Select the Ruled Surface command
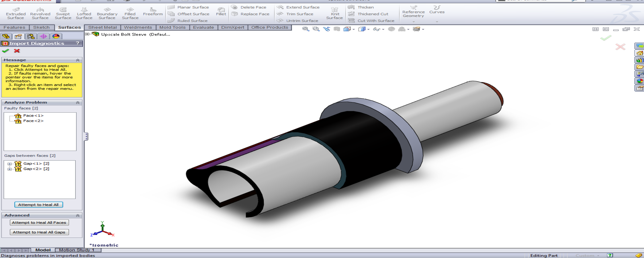Viewport: 644px width, 258px height. pyautogui.click(x=187, y=21)
